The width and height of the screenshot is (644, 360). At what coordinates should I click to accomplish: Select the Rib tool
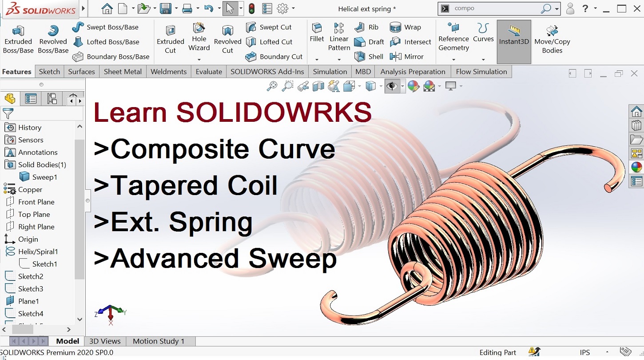pyautogui.click(x=366, y=27)
